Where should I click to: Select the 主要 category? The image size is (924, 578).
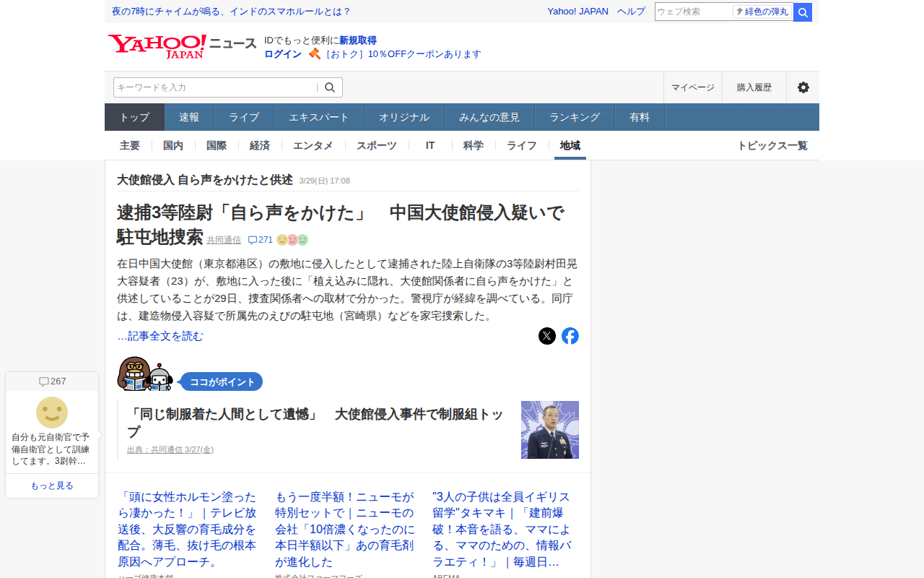point(130,145)
